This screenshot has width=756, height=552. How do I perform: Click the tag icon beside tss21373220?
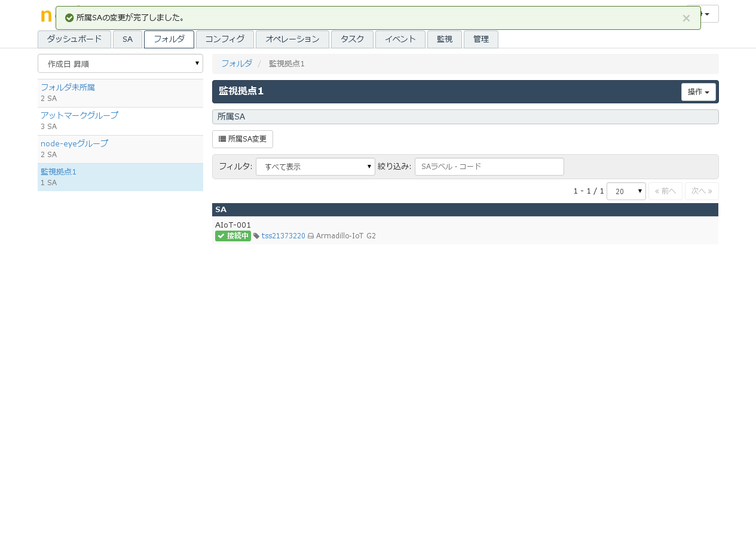(x=256, y=236)
